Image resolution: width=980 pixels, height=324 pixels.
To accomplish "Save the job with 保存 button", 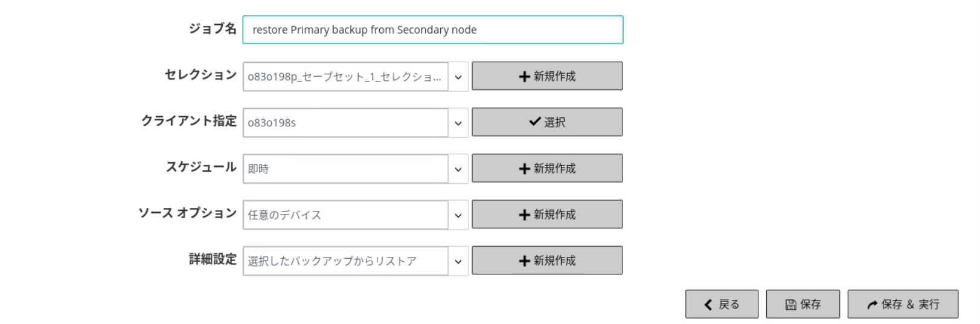I will coord(803,304).
